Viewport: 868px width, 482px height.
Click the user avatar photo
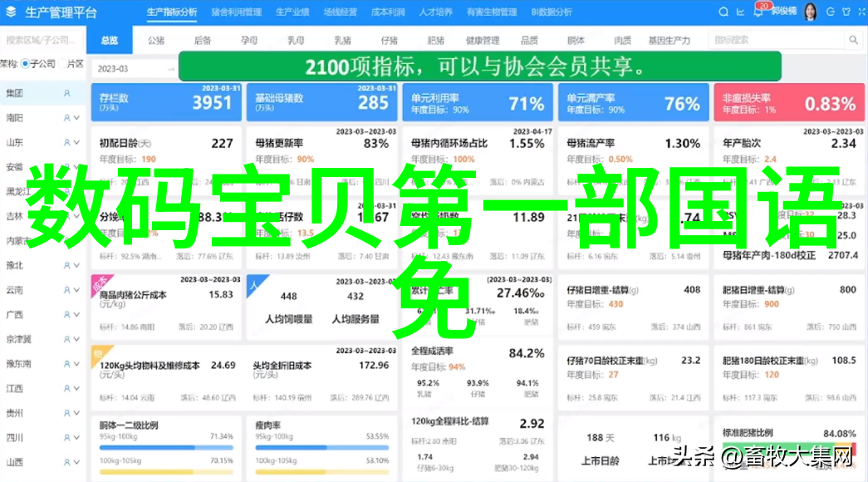810,12
